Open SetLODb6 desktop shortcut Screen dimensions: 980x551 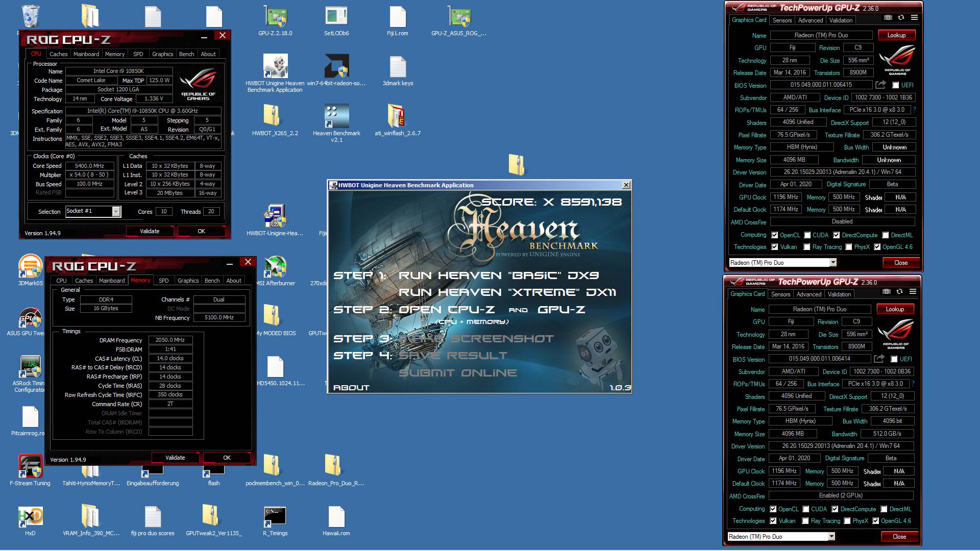pyautogui.click(x=336, y=16)
